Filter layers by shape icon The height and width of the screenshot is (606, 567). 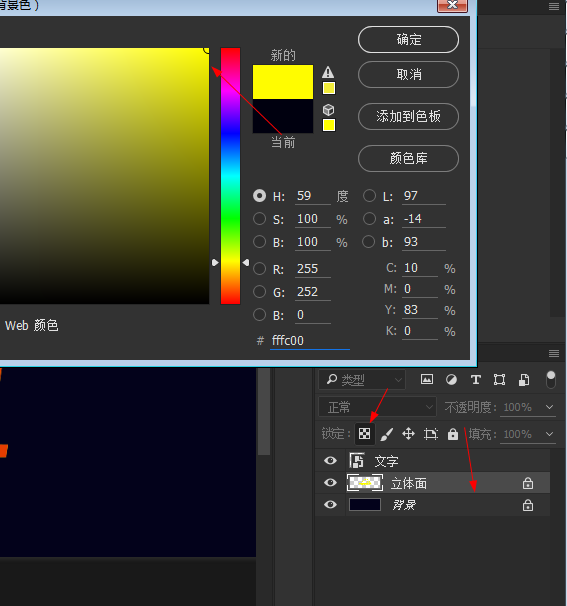click(499, 380)
